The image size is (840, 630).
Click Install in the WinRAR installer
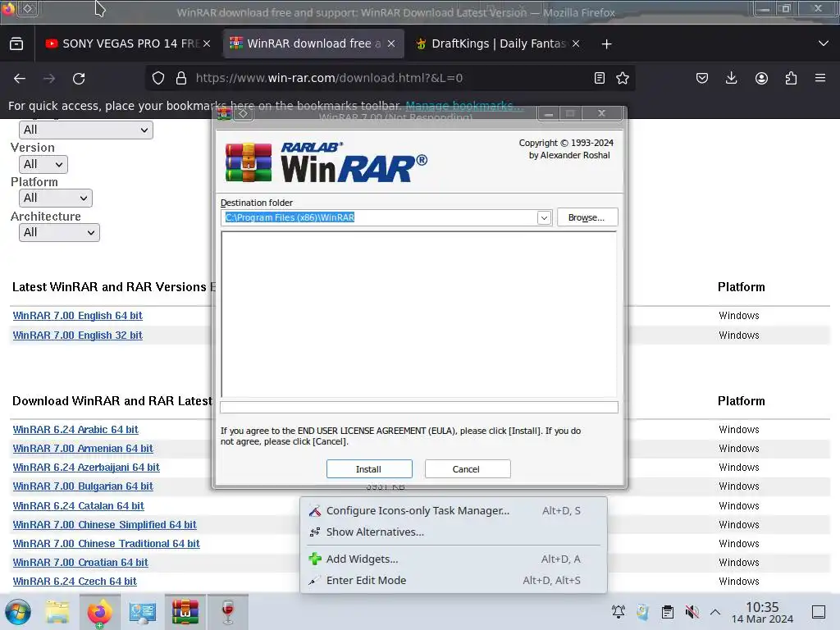tap(369, 468)
